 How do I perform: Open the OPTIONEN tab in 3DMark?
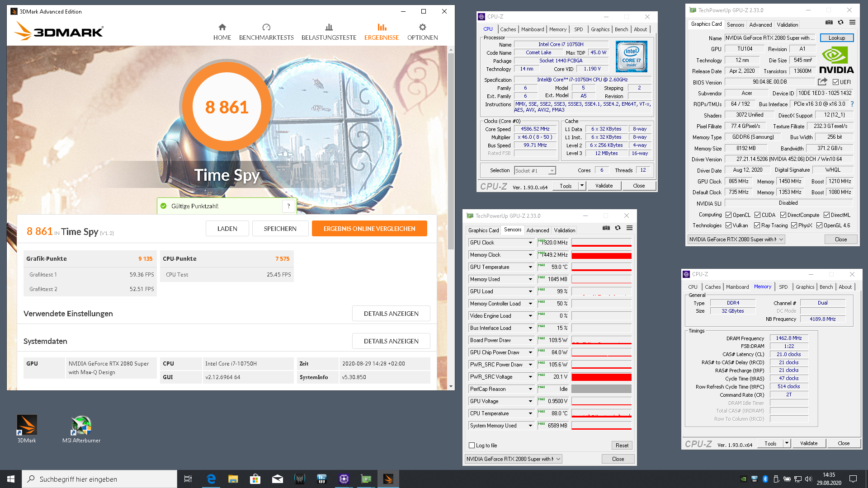(x=422, y=32)
